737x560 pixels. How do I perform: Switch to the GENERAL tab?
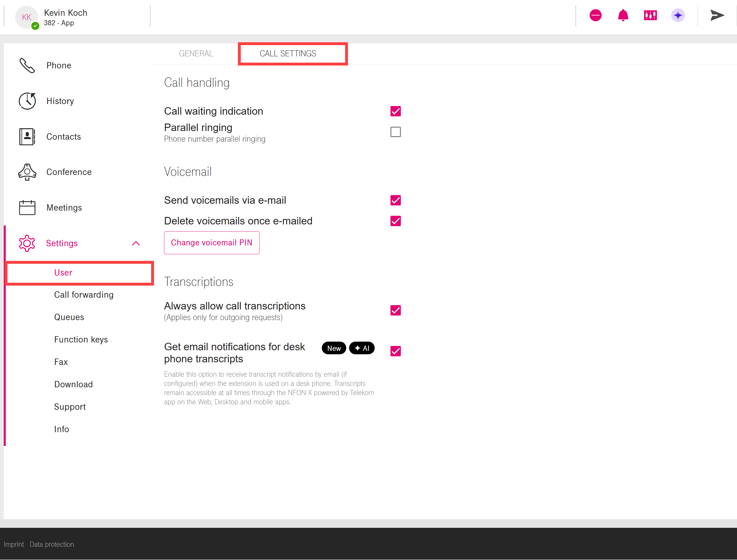coord(196,53)
